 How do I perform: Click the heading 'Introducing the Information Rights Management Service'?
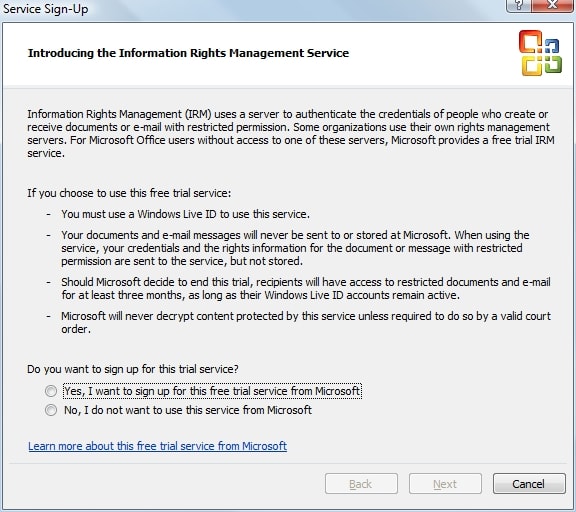click(x=188, y=53)
